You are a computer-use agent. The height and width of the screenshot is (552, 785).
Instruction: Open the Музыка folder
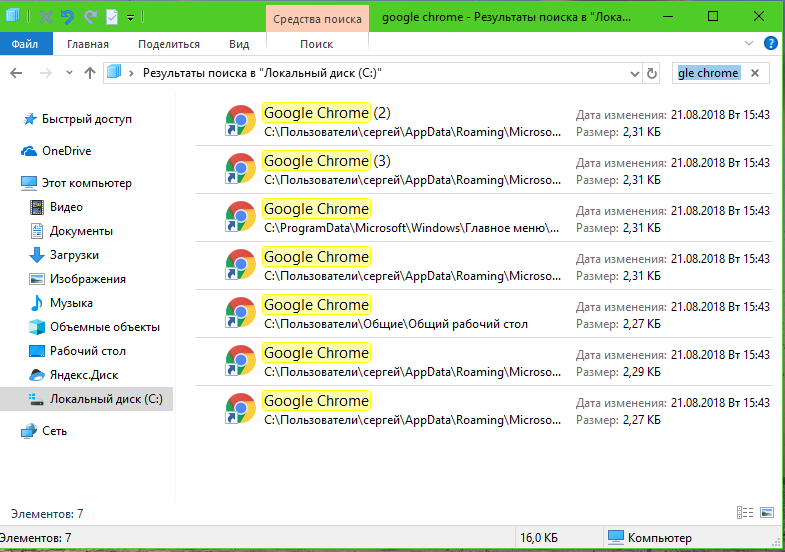click(x=71, y=303)
